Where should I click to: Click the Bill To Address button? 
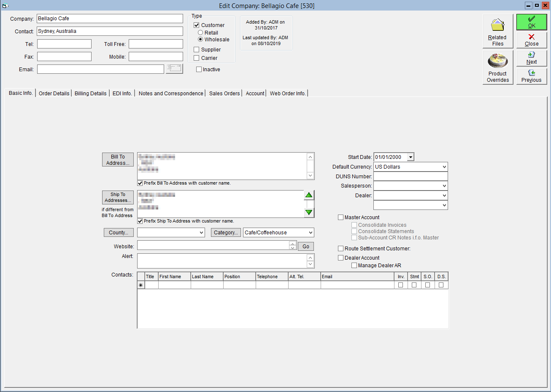(x=118, y=160)
